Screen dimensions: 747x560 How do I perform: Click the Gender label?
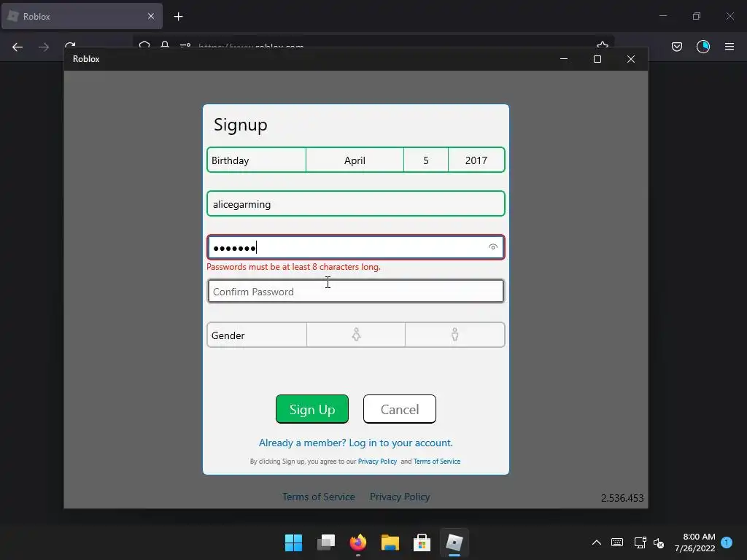tap(228, 335)
